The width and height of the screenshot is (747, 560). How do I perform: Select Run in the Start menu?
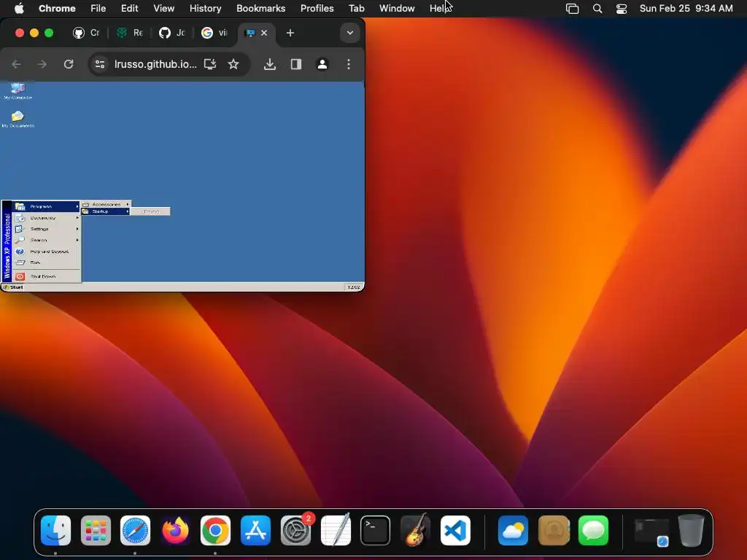[x=46, y=262]
